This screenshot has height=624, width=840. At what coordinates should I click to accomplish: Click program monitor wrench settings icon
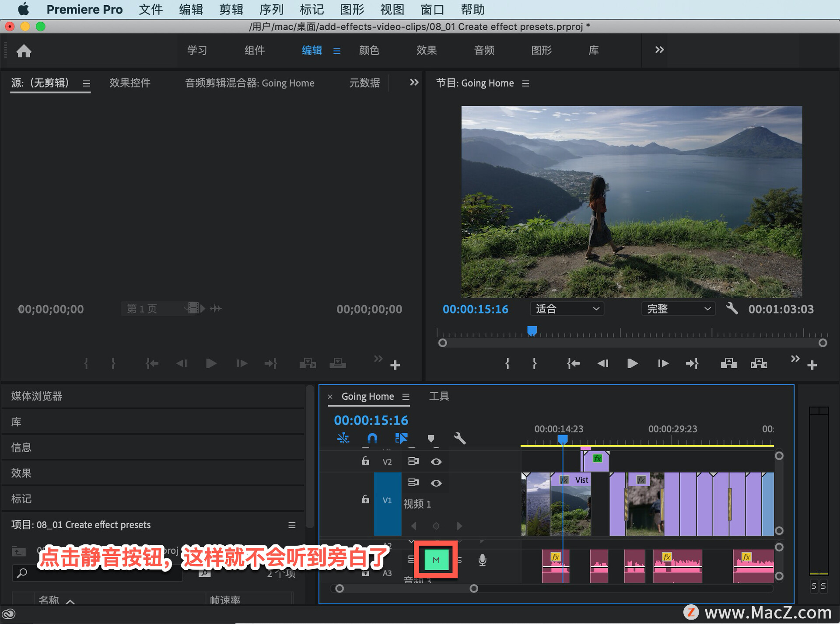pos(732,309)
